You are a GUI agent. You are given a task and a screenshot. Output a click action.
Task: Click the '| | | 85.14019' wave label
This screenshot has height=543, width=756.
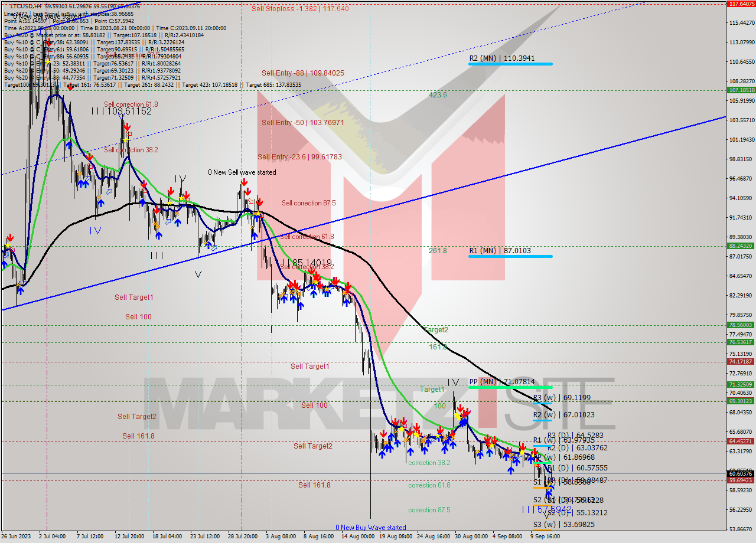304,263
